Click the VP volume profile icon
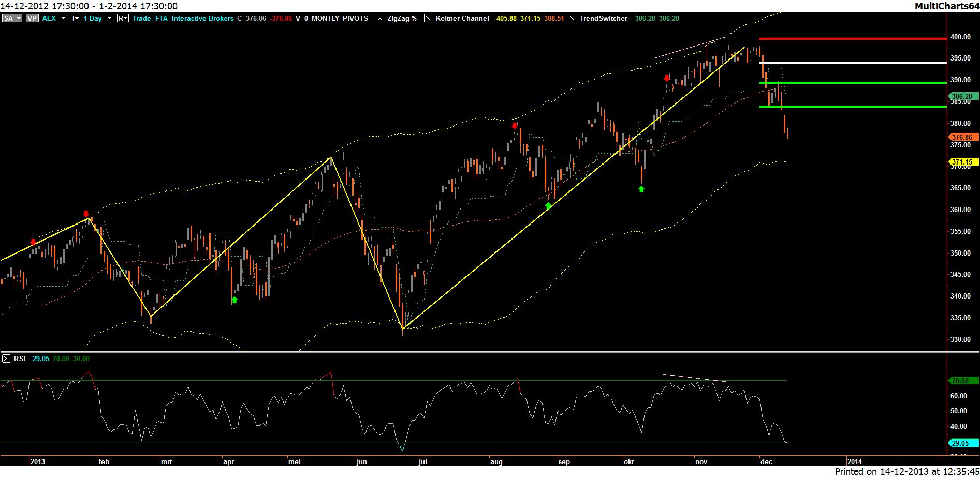The height and width of the screenshot is (477, 980). click(32, 18)
